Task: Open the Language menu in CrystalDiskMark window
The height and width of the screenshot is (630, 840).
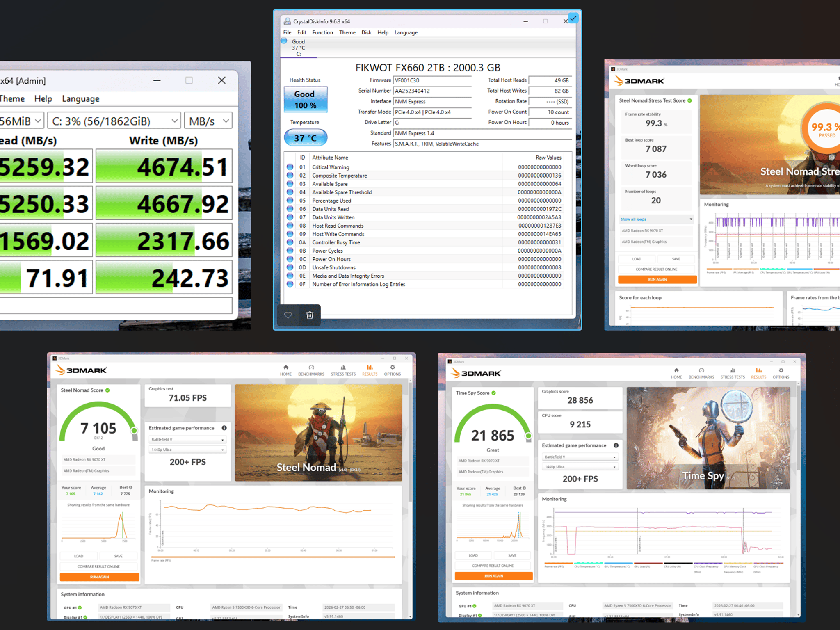Action: [81, 99]
